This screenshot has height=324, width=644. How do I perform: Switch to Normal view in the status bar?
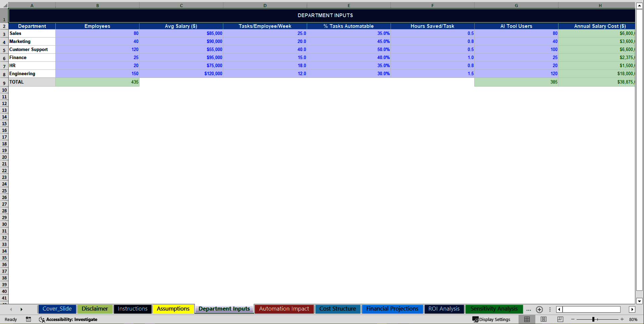coord(527,319)
